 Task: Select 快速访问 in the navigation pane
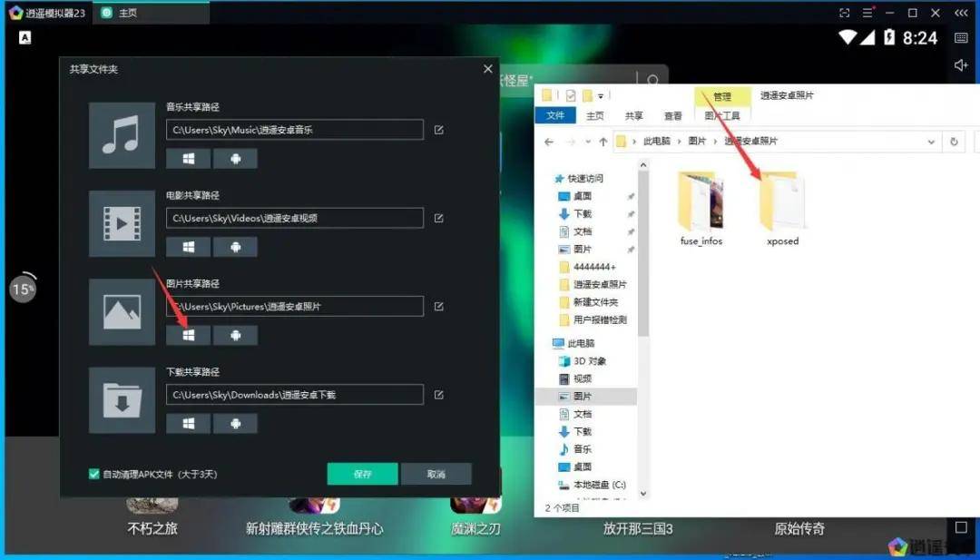(x=579, y=178)
